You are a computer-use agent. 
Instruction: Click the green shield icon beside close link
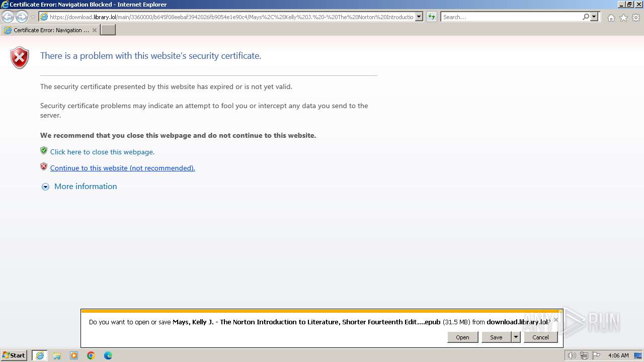(44, 150)
